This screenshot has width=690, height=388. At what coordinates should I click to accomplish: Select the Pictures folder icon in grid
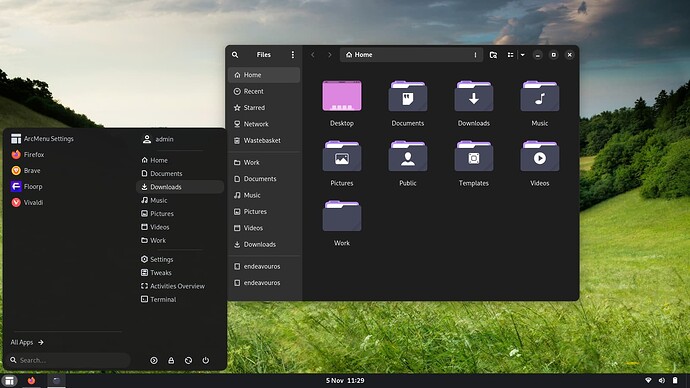(x=342, y=156)
